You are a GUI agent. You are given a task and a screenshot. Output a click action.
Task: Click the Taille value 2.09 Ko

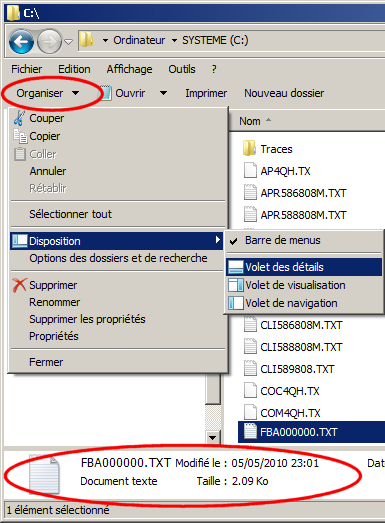click(250, 481)
